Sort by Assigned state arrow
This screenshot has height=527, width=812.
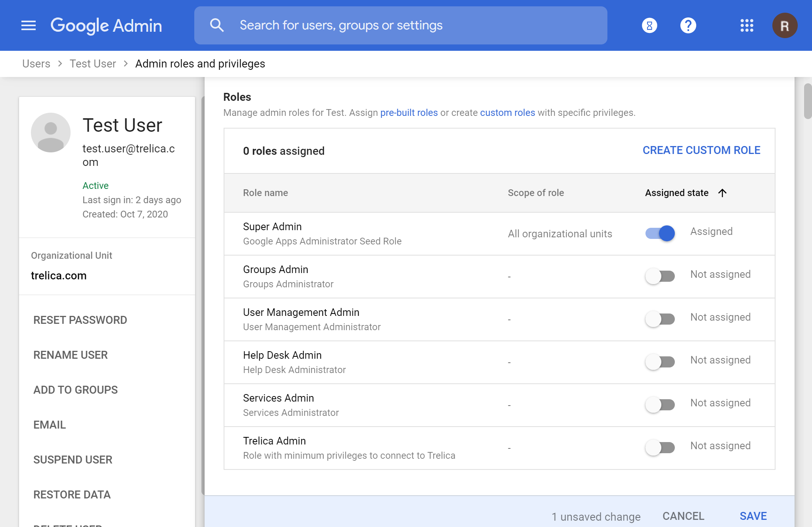tap(722, 193)
